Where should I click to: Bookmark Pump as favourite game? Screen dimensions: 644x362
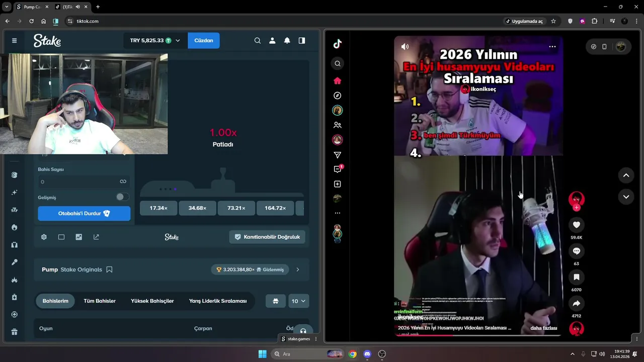point(109,269)
